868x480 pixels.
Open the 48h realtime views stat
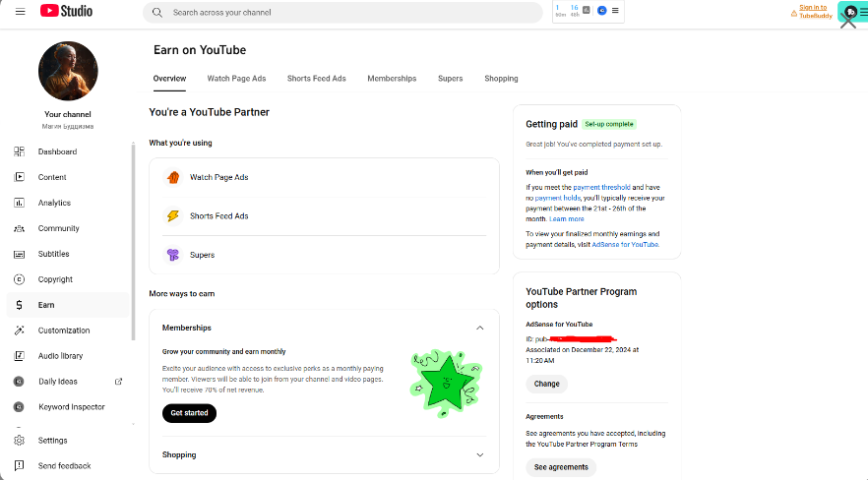pos(575,11)
